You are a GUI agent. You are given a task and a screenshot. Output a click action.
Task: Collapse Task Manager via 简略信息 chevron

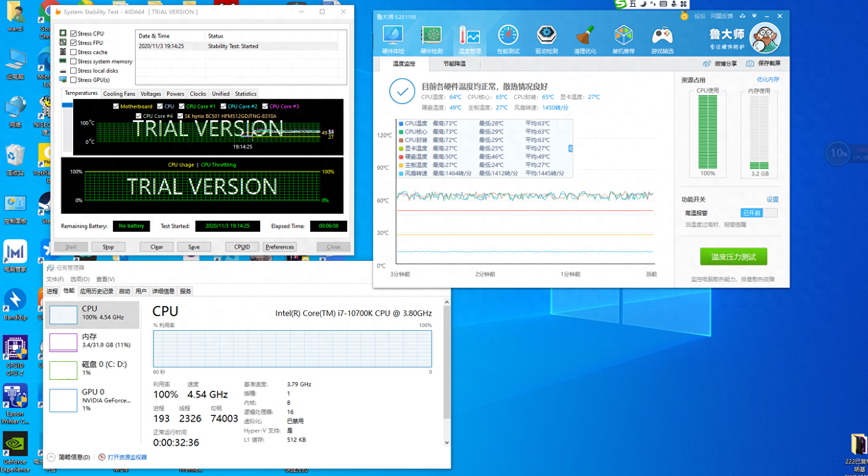click(51, 457)
